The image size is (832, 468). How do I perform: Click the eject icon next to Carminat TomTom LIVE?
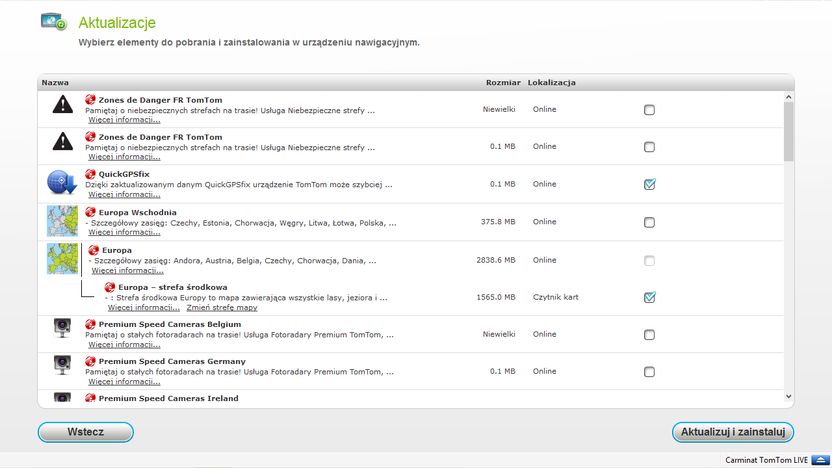click(x=820, y=460)
